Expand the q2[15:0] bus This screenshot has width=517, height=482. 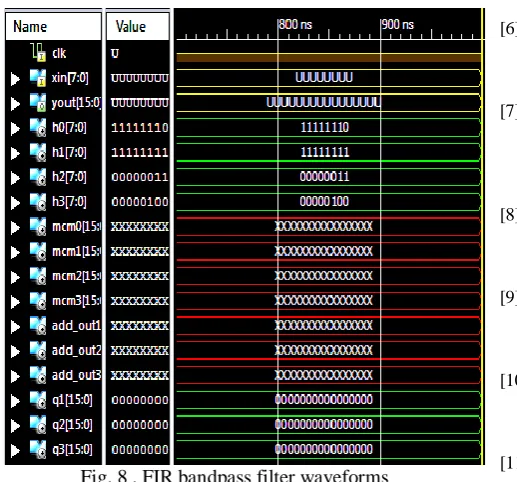(x=15, y=426)
